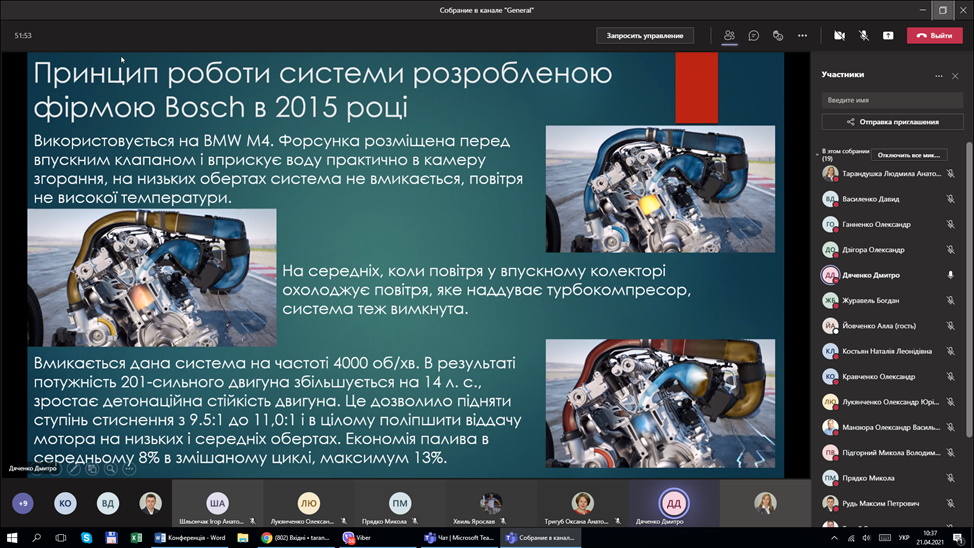
Task: Select participant Лукянченко Олександр Юрі...
Action: (890, 402)
